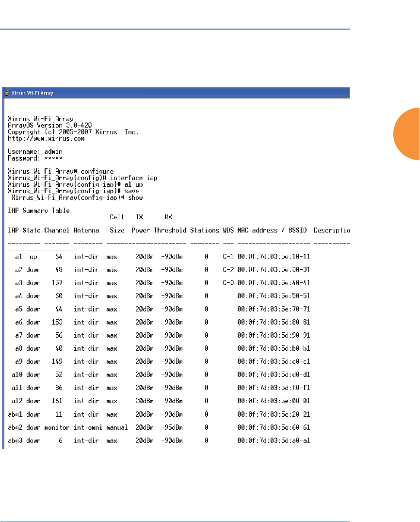Viewport: 420px width, 522px height.
Task: Click the save command line
Action: pos(74,191)
